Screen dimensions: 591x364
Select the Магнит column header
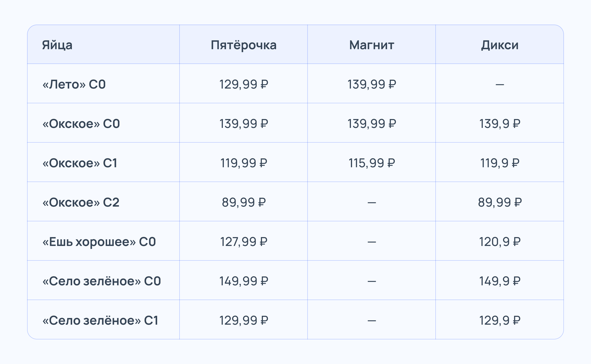pyautogui.click(x=372, y=45)
